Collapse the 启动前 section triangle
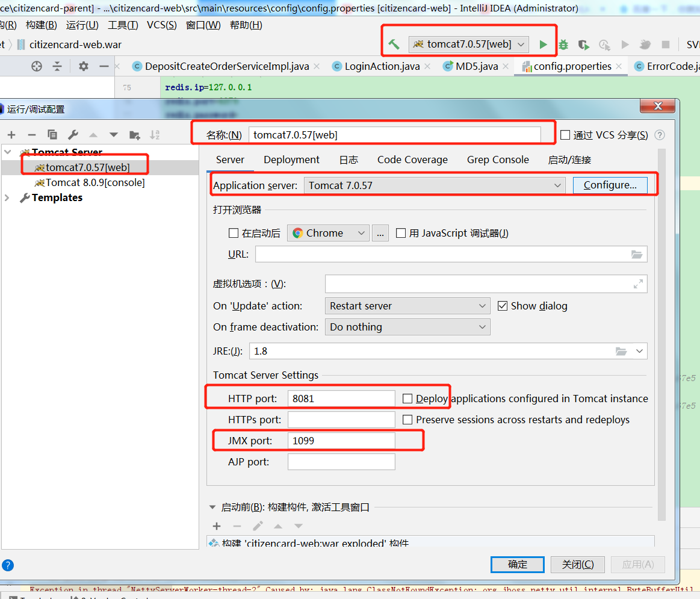Screen dimensions: 700x599 tap(212, 507)
